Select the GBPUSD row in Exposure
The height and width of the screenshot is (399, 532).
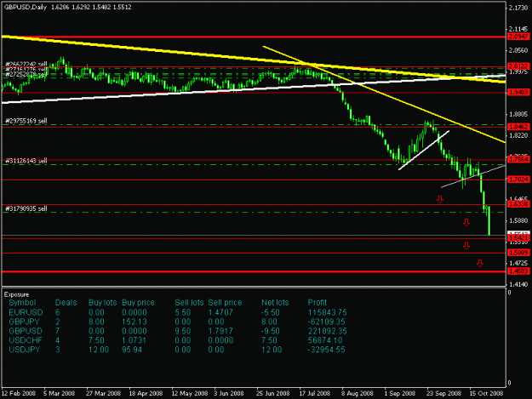tap(178, 331)
